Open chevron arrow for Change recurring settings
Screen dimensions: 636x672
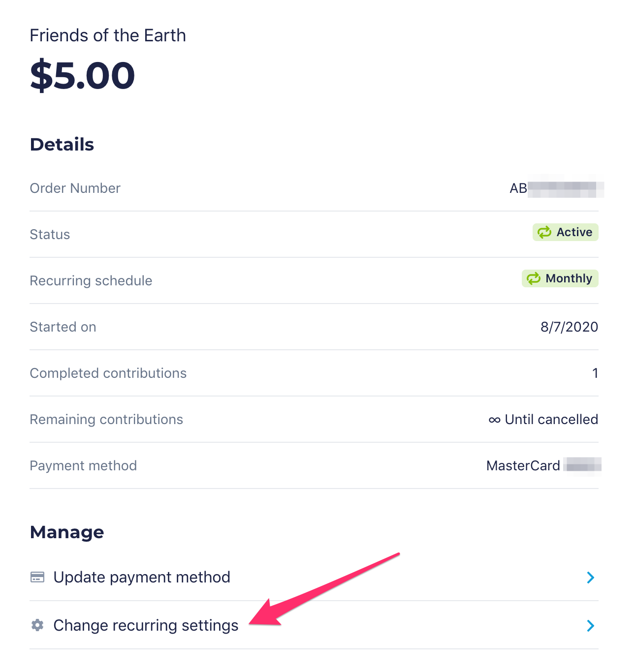(x=591, y=626)
